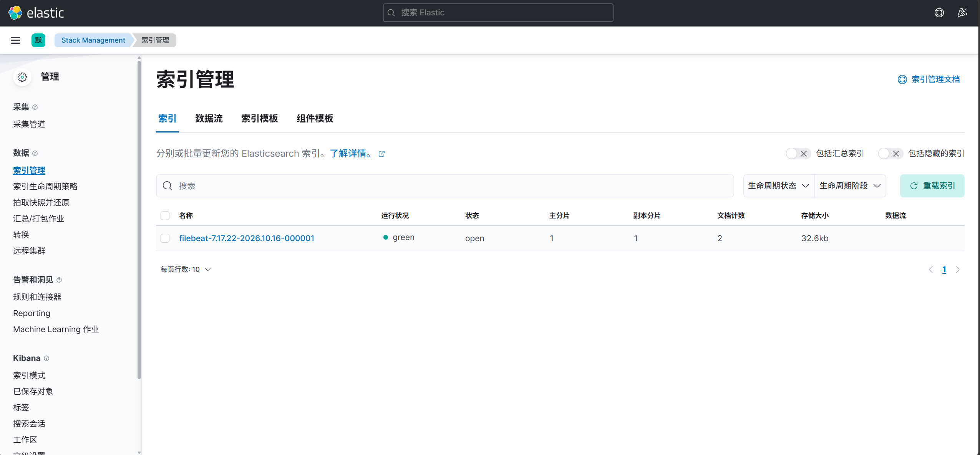Switch to the 组件模板 tab
This screenshot has width=980, height=455.
315,119
